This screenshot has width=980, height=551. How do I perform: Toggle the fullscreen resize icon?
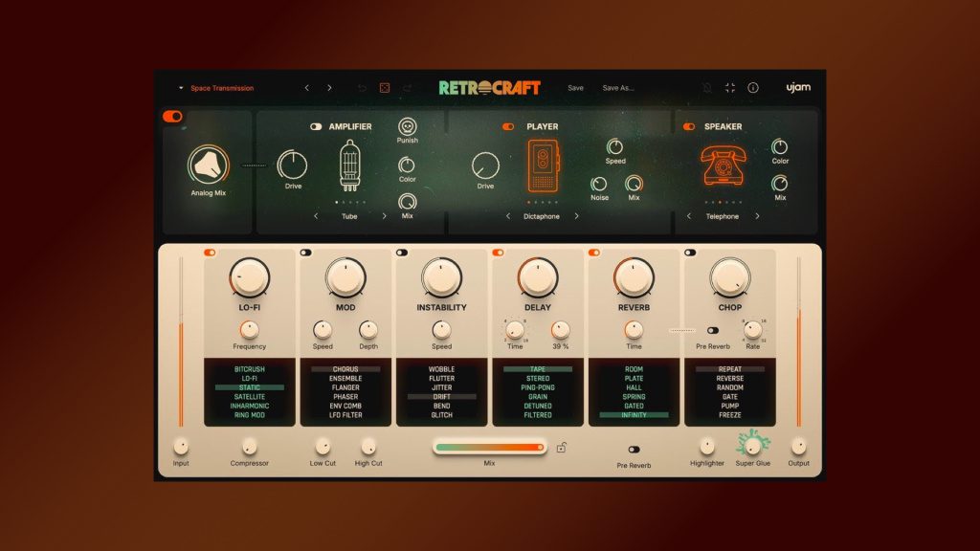pyautogui.click(x=730, y=88)
